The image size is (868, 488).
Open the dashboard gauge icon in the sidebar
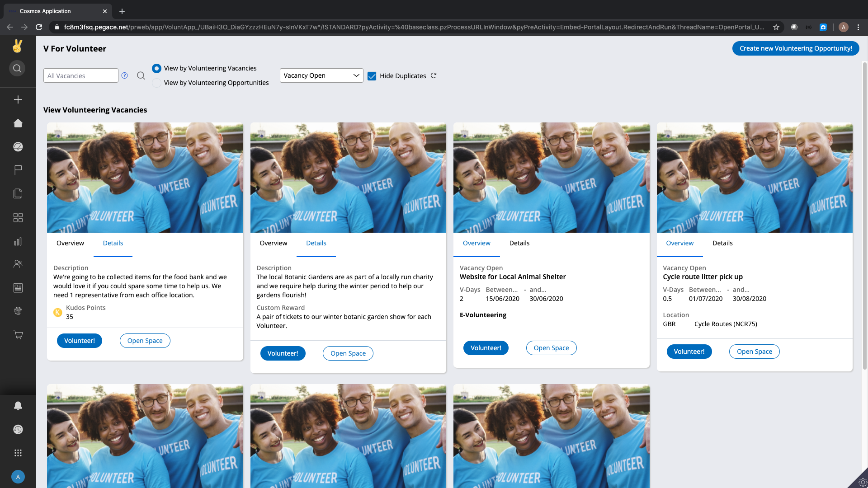(18, 147)
